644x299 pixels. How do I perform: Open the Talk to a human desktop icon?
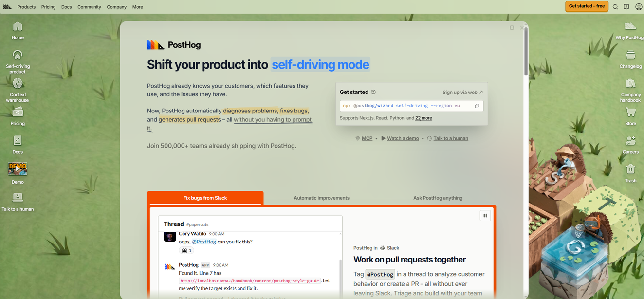coord(18,202)
